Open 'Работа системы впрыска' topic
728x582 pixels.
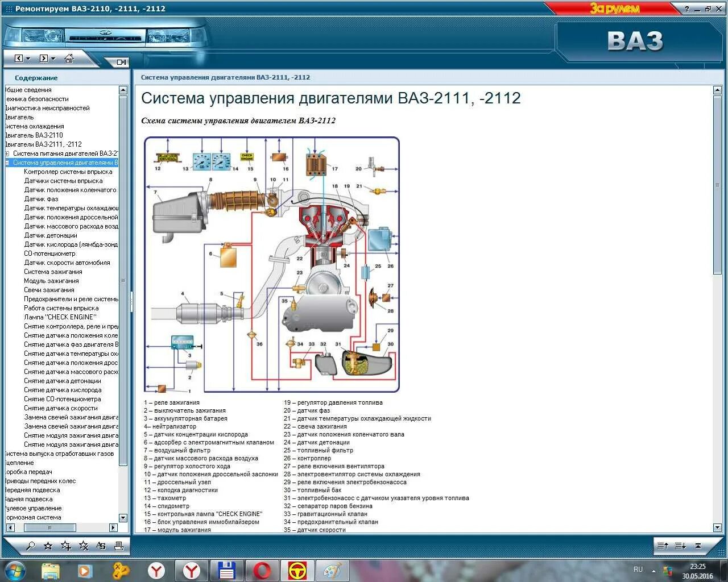[61, 308]
